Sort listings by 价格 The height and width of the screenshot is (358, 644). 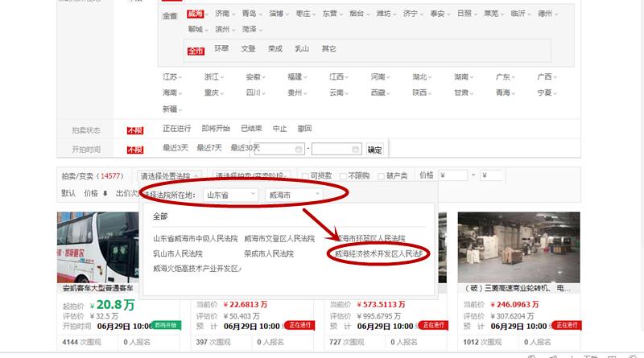pos(91,193)
